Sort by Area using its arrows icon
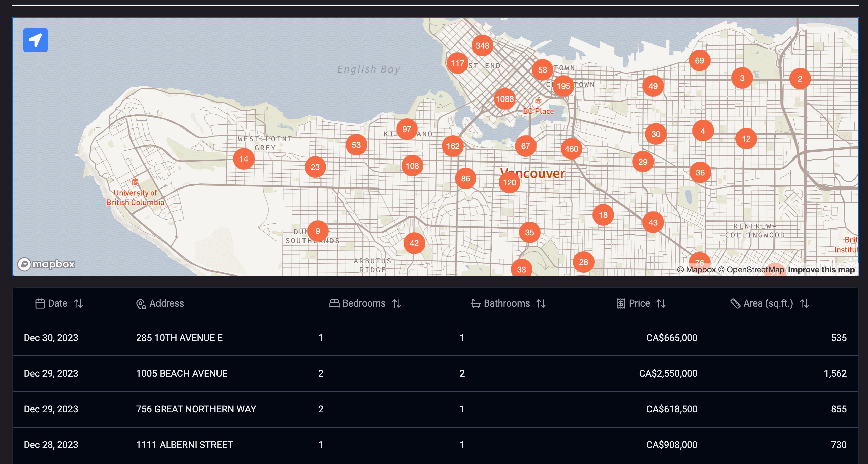 804,303
